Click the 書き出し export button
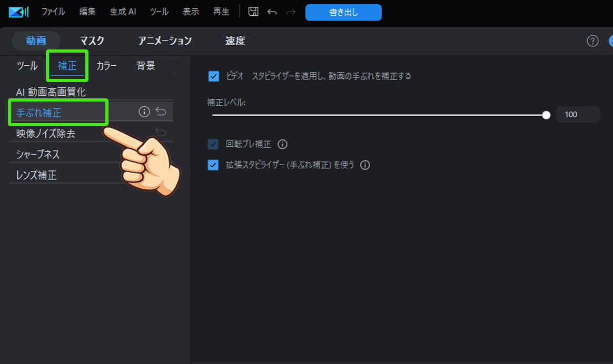613x364 pixels. [x=343, y=13]
